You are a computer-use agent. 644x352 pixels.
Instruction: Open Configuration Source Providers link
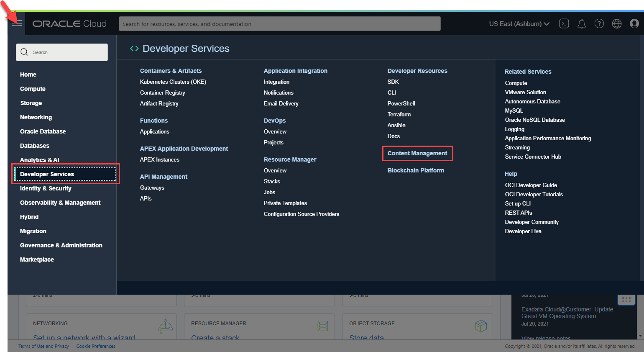click(302, 214)
